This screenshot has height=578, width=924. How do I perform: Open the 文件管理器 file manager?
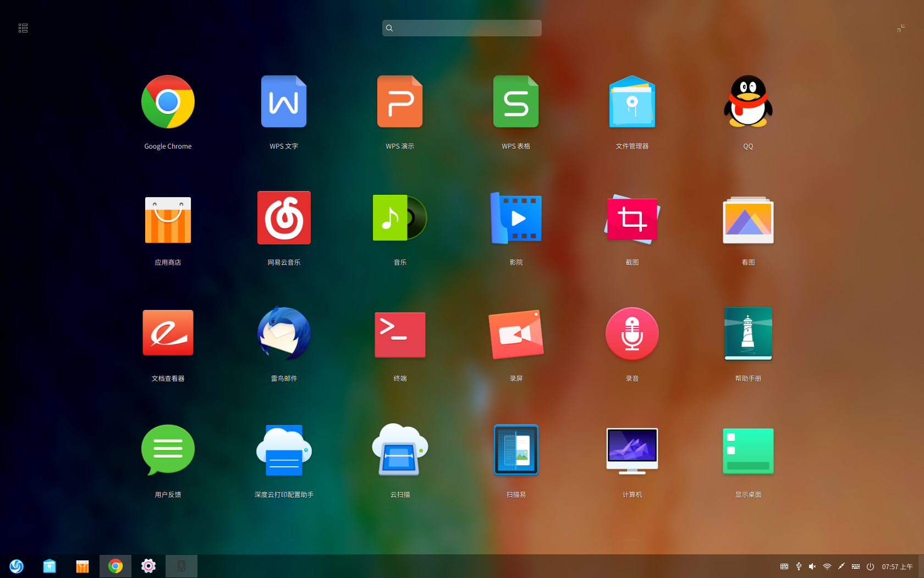632,102
